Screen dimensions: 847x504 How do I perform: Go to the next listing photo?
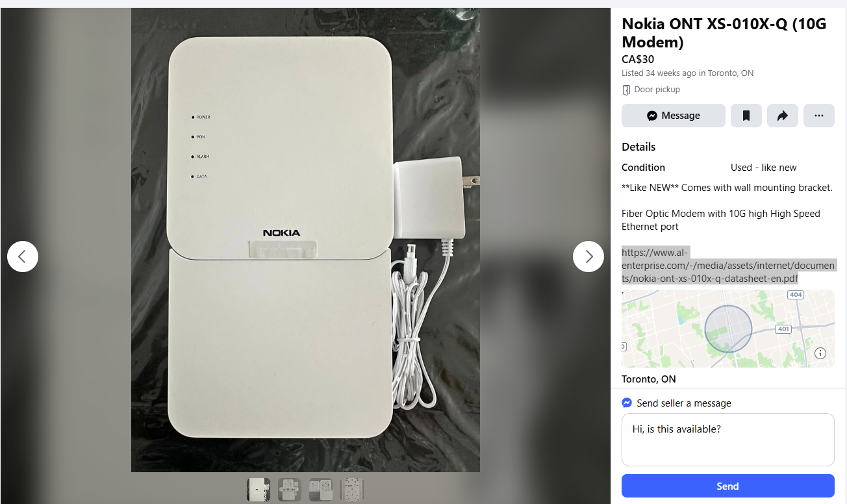(x=588, y=257)
